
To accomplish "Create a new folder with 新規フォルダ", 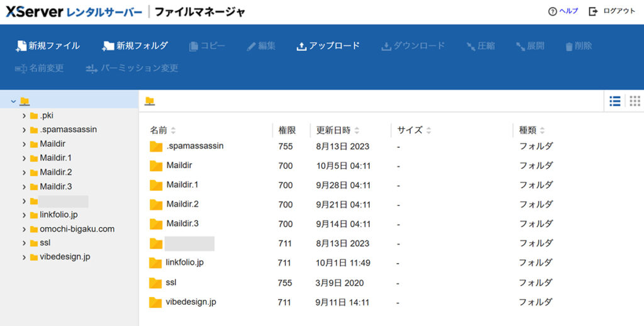I will point(108,46).
